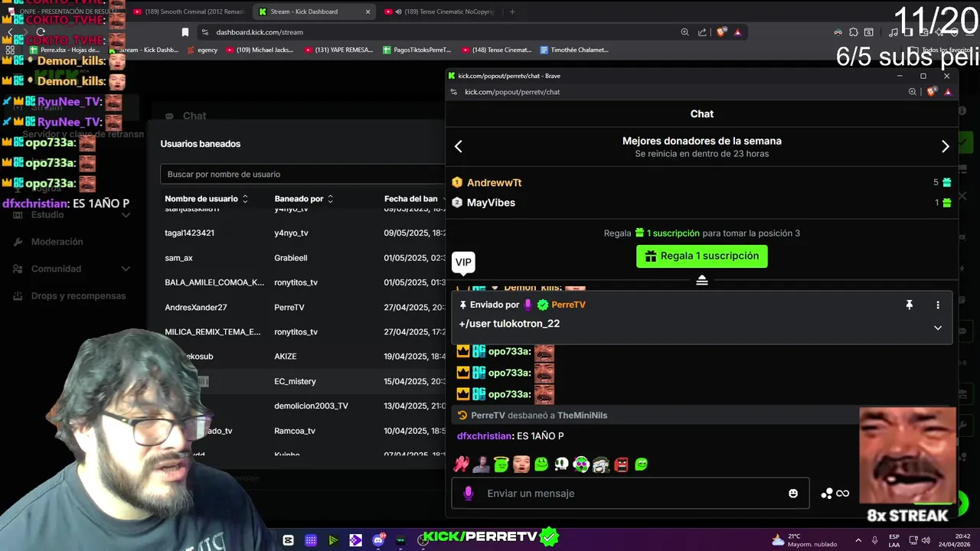The height and width of the screenshot is (551, 980).
Task: Click EC_mistery in Baneado por column
Action: click(x=295, y=381)
